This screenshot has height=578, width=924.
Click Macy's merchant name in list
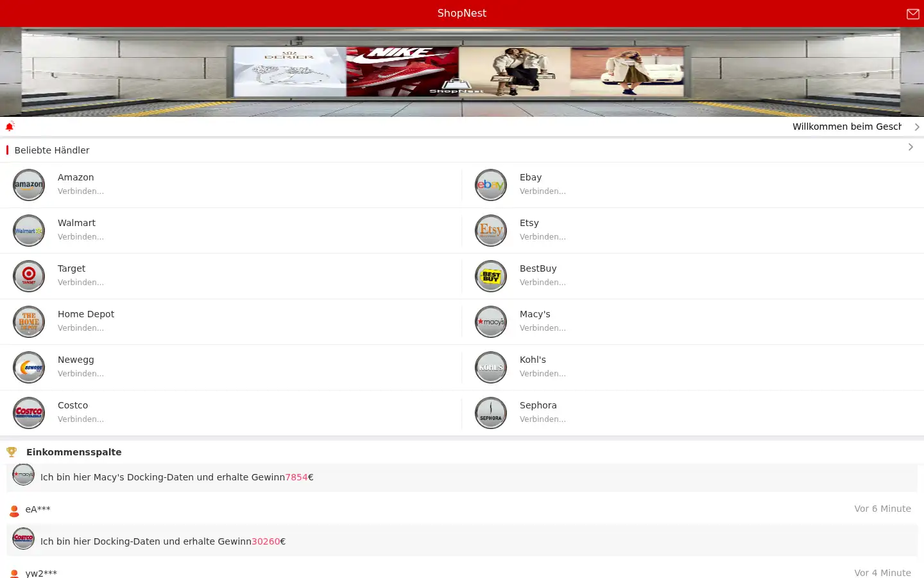click(535, 314)
